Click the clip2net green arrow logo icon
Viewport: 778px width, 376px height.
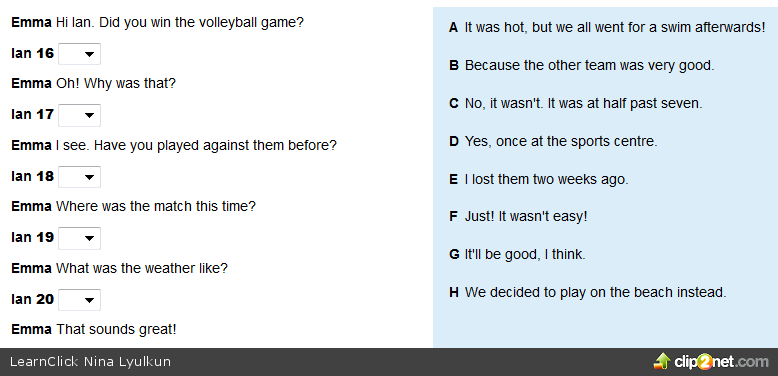pyautogui.click(x=662, y=361)
